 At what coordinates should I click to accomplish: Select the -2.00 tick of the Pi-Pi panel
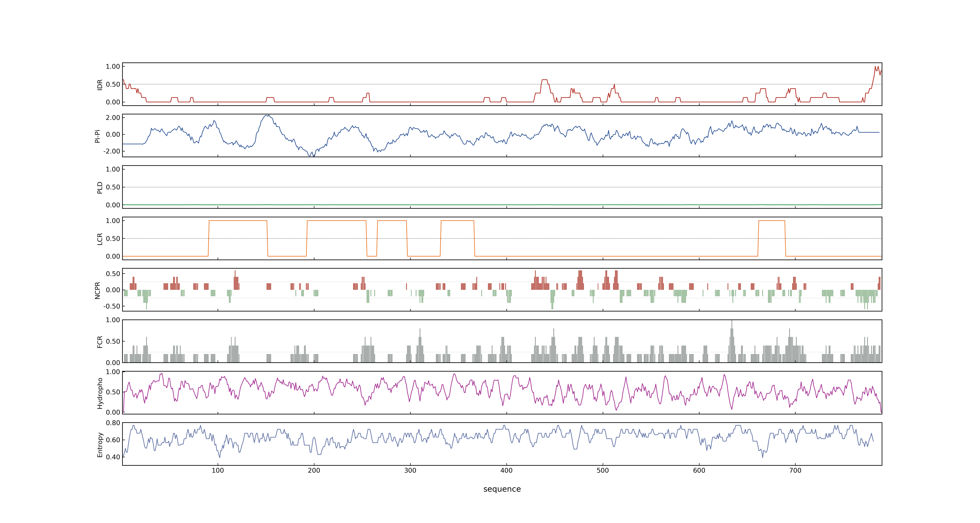coord(111,151)
